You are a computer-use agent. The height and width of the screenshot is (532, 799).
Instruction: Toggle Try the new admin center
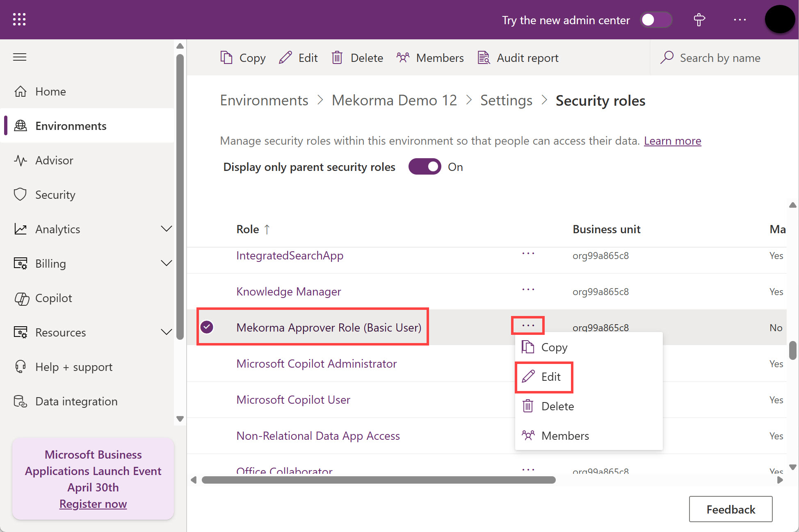[656, 20]
